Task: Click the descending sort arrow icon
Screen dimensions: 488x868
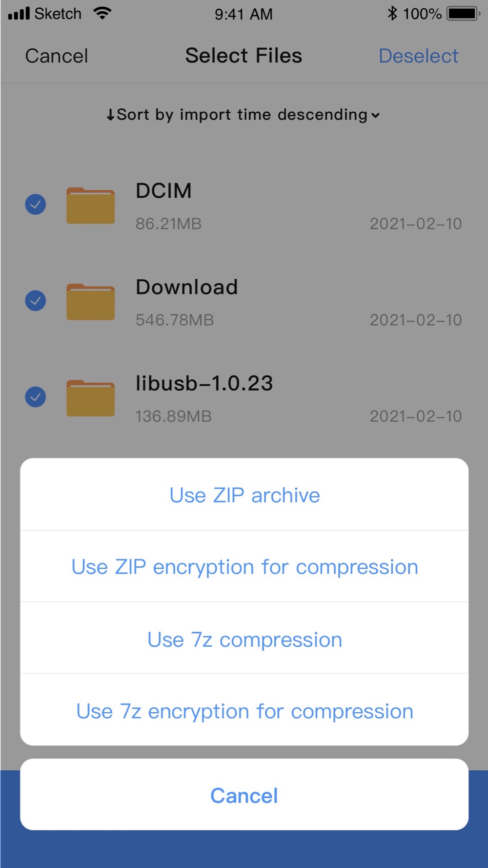Action: tap(110, 115)
